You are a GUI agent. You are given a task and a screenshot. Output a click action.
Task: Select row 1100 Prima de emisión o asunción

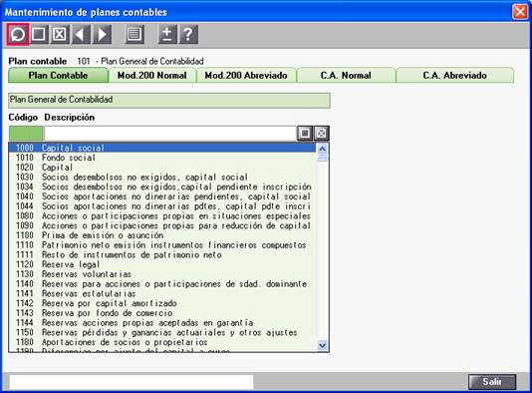click(x=162, y=235)
